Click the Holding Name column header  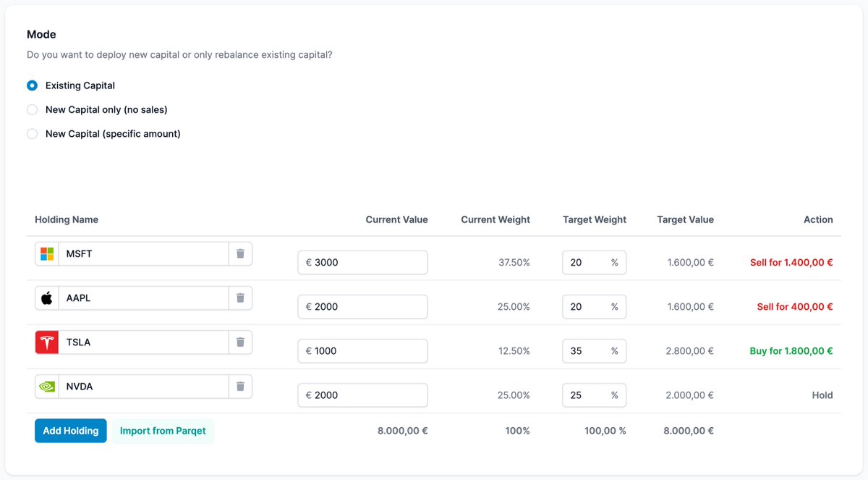pos(67,219)
